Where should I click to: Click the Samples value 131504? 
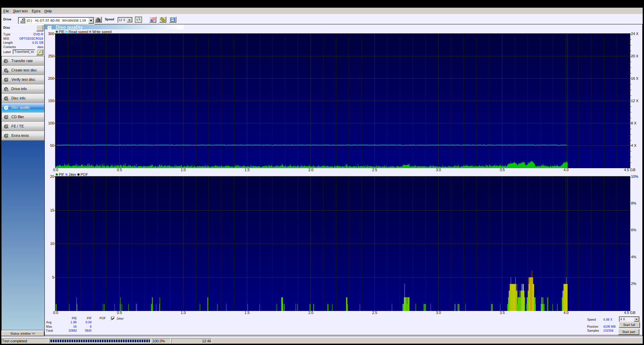point(608,331)
